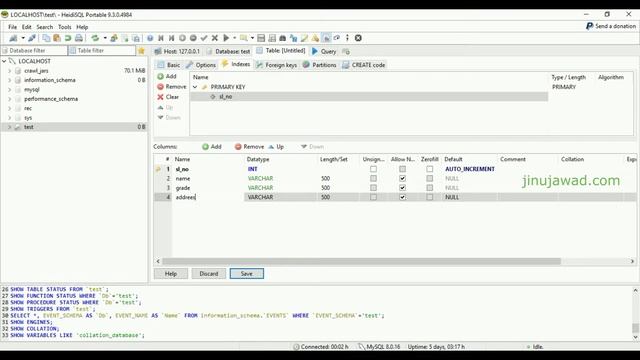
Task: Click the Discard button
Action: coord(209,273)
